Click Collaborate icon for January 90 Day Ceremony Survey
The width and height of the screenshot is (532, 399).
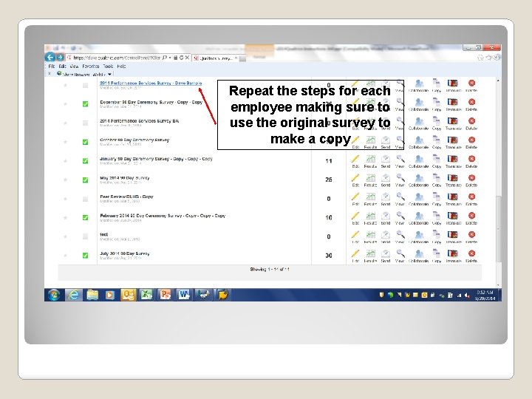tap(419, 159)
